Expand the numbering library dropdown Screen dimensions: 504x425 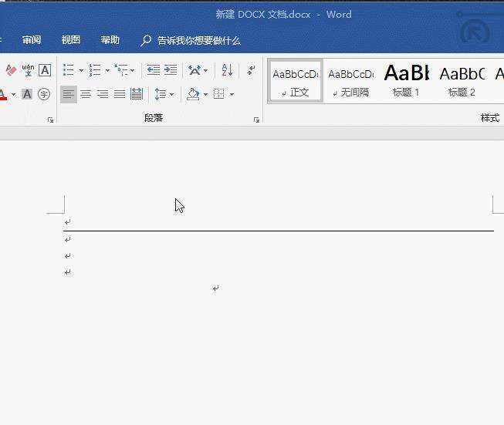[x=107, y=70]
